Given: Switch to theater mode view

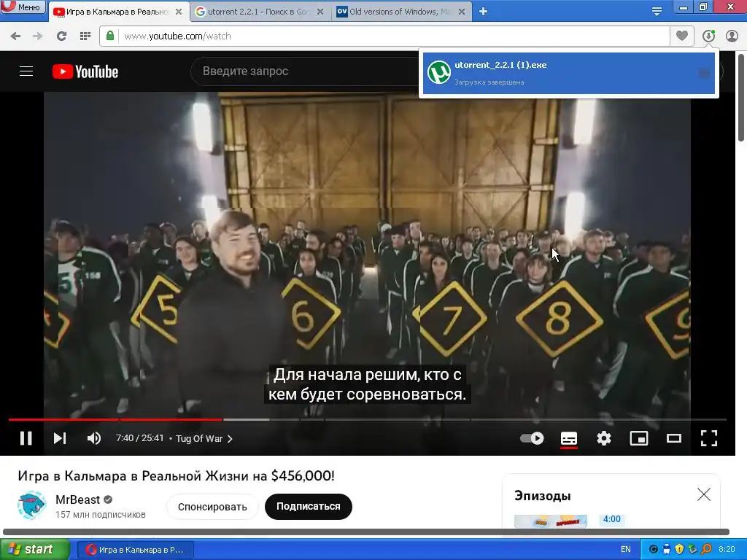Looking at the screenshot, I should (x=673, y=438).
